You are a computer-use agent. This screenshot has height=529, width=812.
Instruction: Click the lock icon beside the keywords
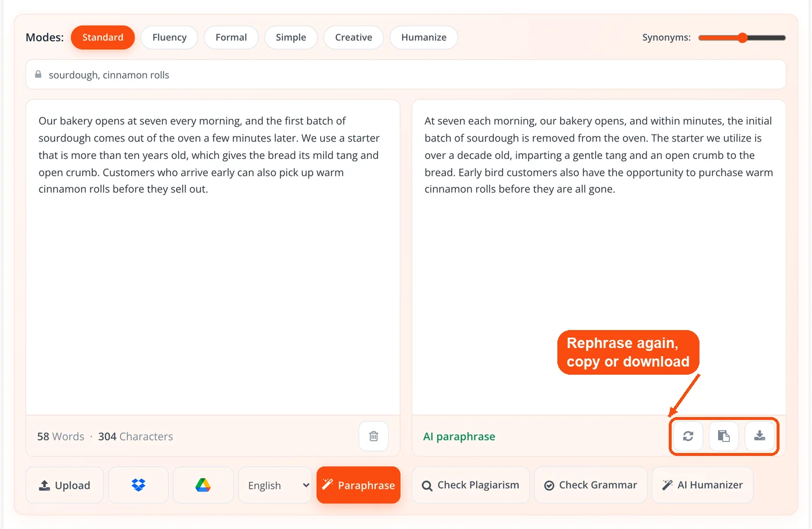38,75
